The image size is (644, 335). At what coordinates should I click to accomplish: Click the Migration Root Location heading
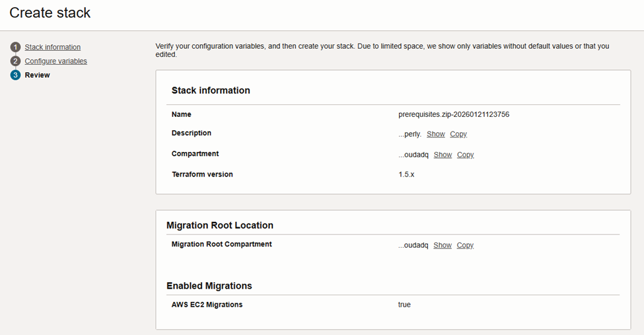pos(219,225)
